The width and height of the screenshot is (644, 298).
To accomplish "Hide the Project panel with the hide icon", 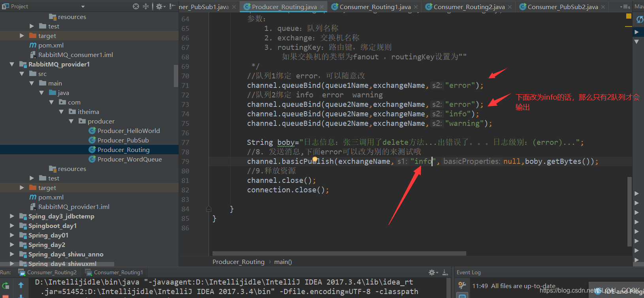I will click(172, 6).
